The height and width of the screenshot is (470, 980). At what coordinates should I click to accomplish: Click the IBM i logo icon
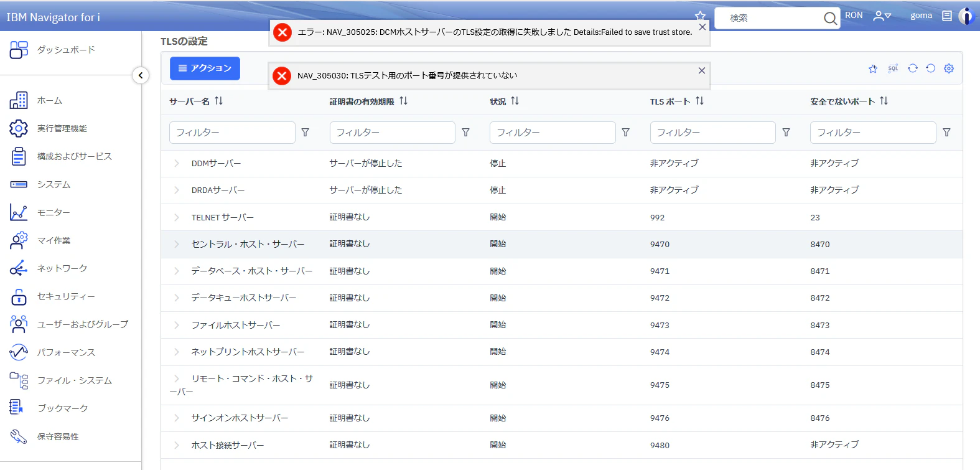(x=966, y=16)
